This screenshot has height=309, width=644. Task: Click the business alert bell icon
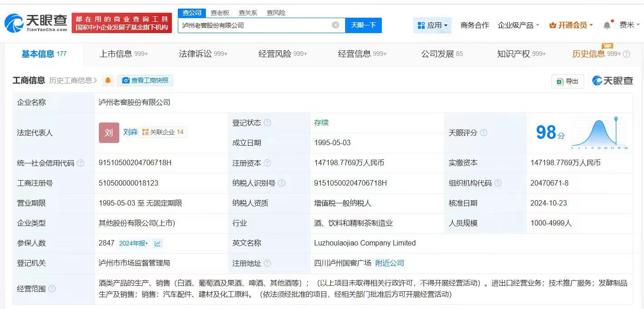point(108,80)
